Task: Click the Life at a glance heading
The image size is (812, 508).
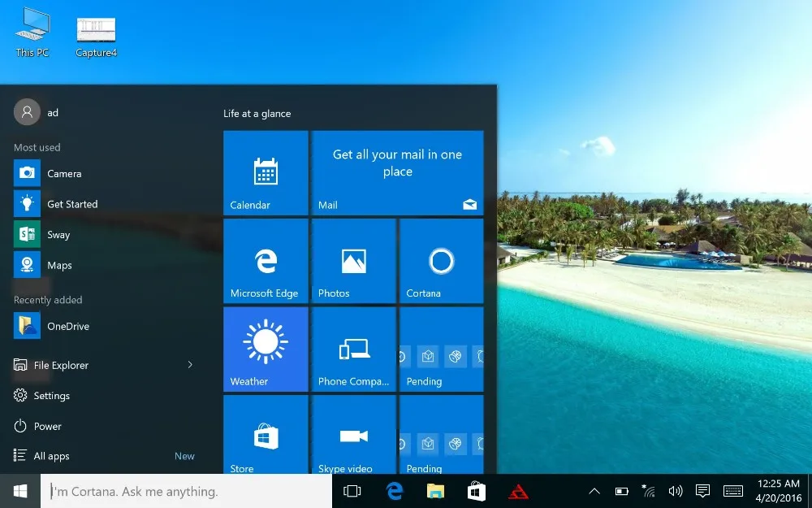Action: [257, 114]
